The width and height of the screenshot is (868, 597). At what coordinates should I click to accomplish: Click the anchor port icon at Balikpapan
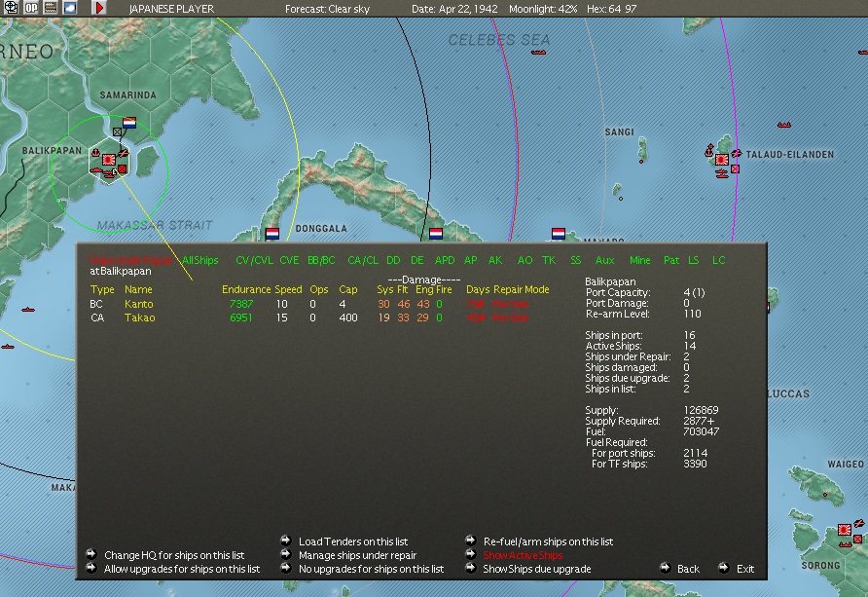95,152
